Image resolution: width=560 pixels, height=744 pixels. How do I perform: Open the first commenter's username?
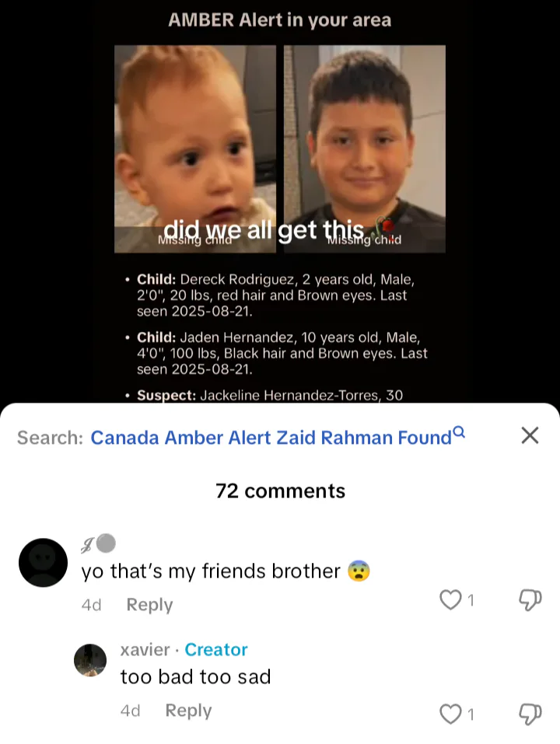98,543
